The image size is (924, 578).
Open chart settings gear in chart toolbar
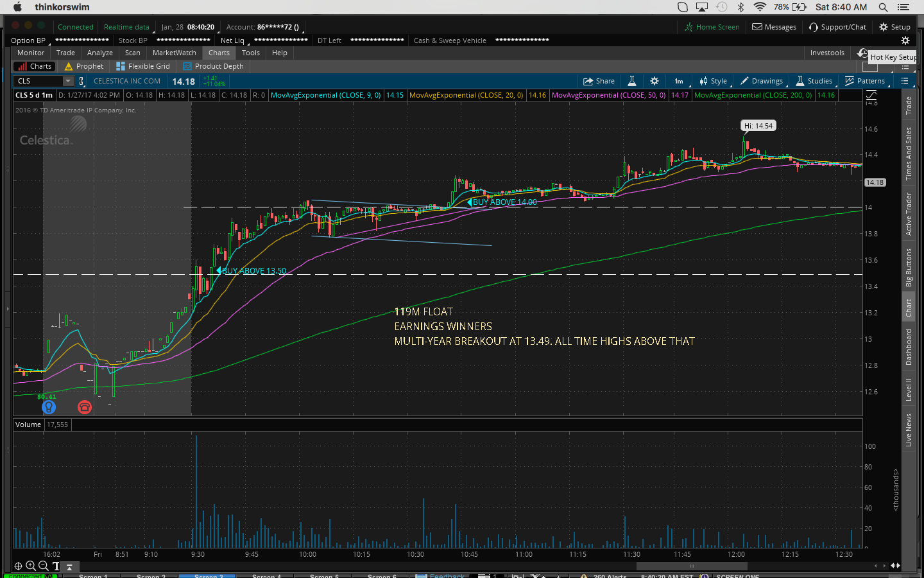(654, 81)
